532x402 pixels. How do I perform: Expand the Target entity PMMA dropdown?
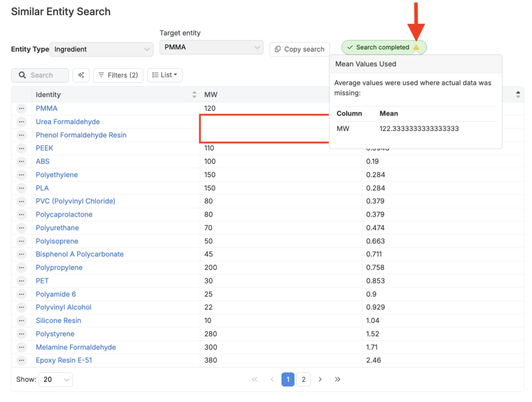tap(211, 47)
